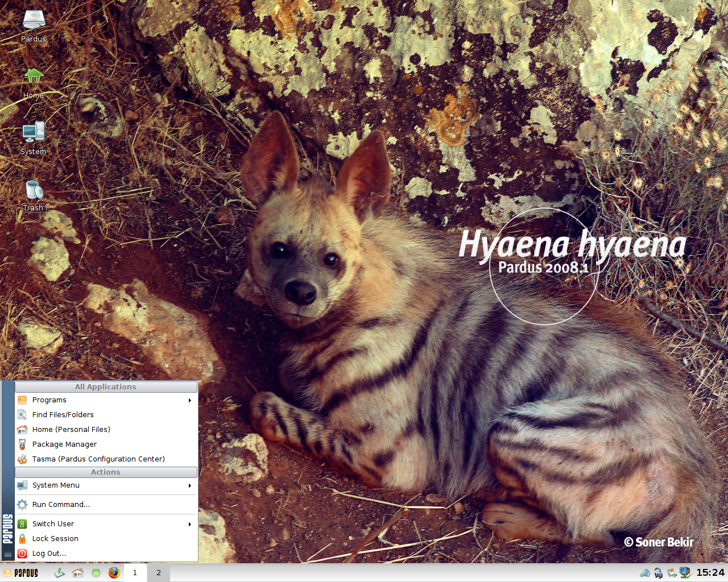The width and height of the screenshot is (728, 582).
Task: Select Log Out... in the menu
Action: 106,554
